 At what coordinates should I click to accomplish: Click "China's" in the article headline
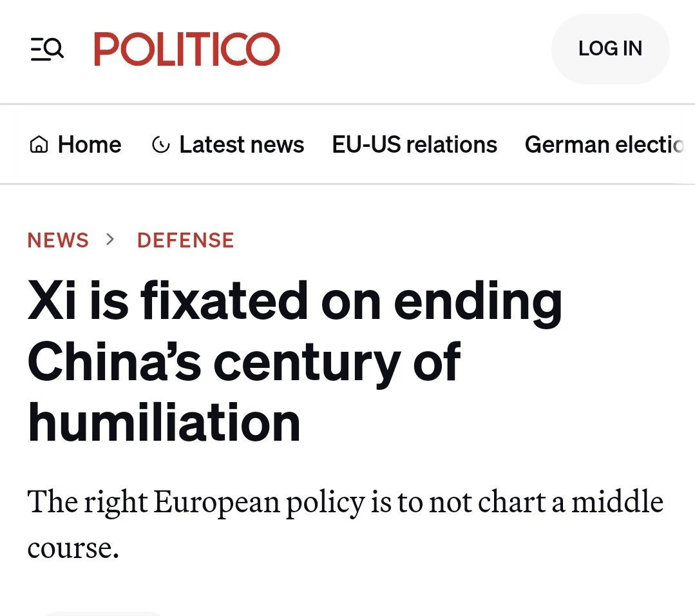tap(116, 362)
